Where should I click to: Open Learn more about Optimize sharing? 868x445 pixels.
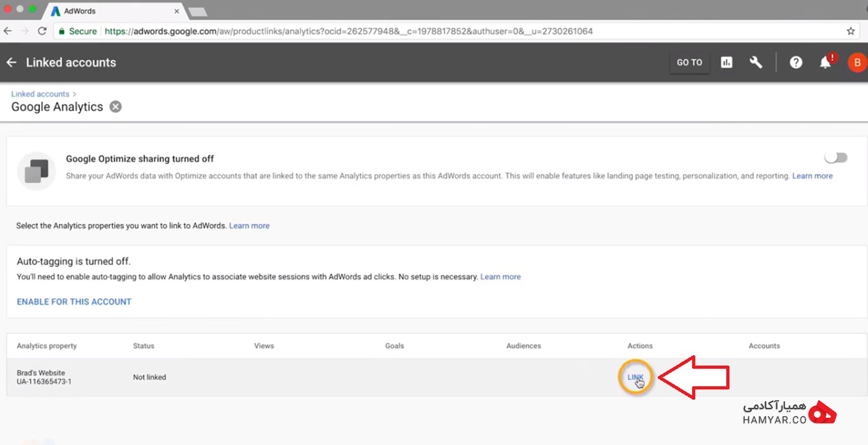click(x=812, y=176)
